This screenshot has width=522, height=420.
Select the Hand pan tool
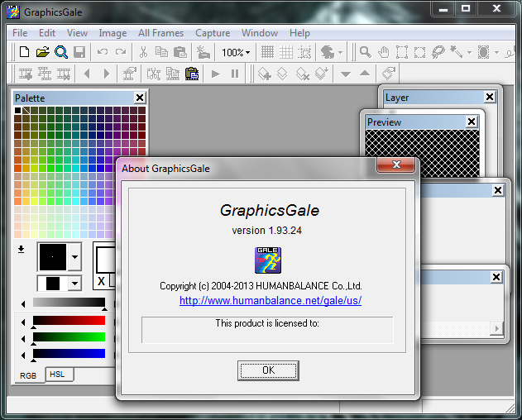click(384, 52)
